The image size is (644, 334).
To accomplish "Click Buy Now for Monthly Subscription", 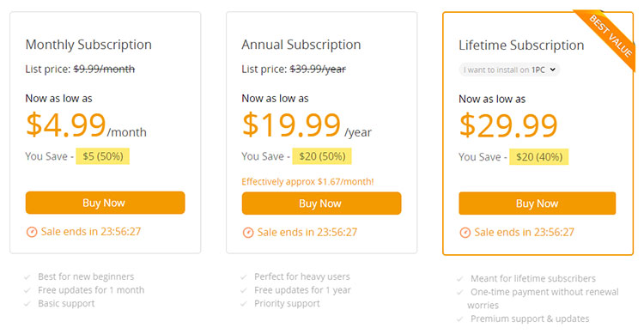I will pyautogui.click(x=105, y=203).
